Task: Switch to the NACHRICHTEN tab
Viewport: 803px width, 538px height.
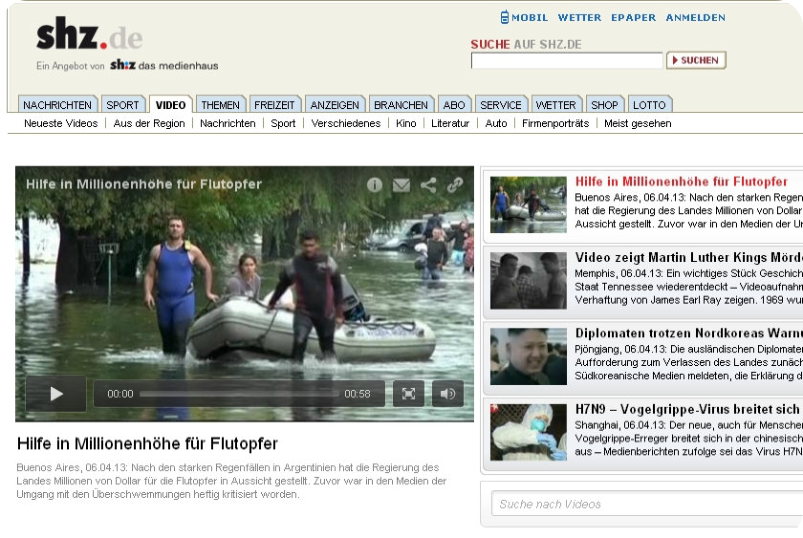Action: 57,105
